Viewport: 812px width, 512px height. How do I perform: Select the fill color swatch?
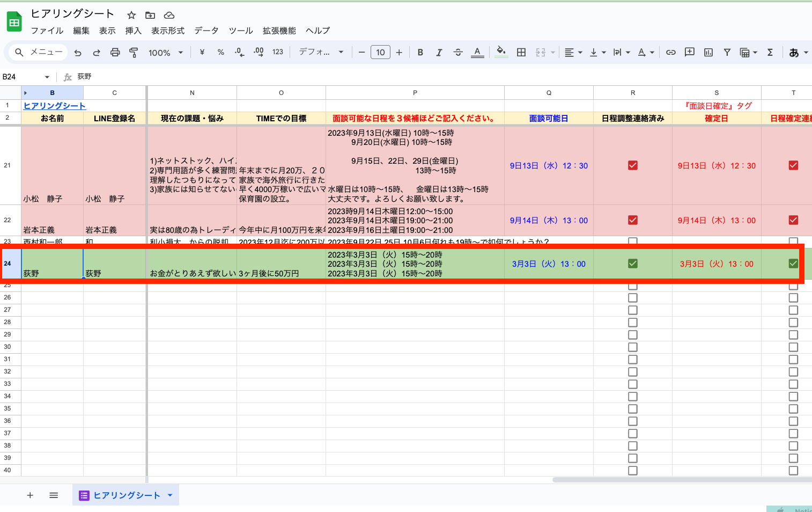point(500,52)
